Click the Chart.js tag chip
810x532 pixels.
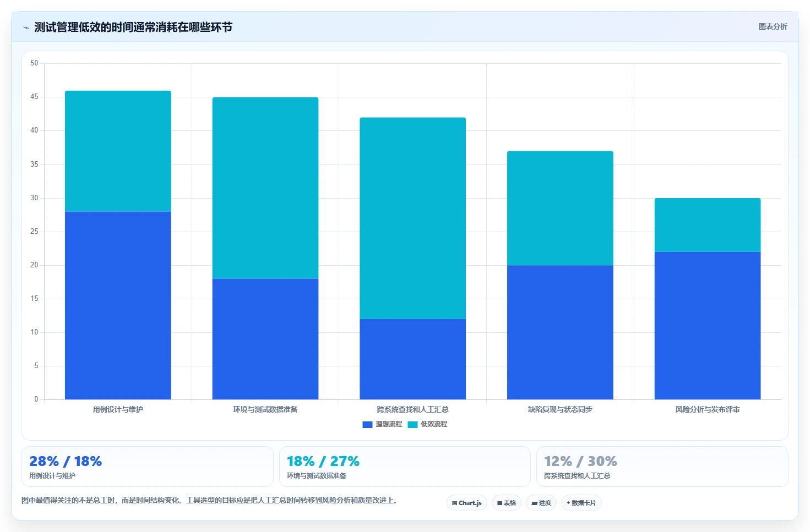(467, 503)
